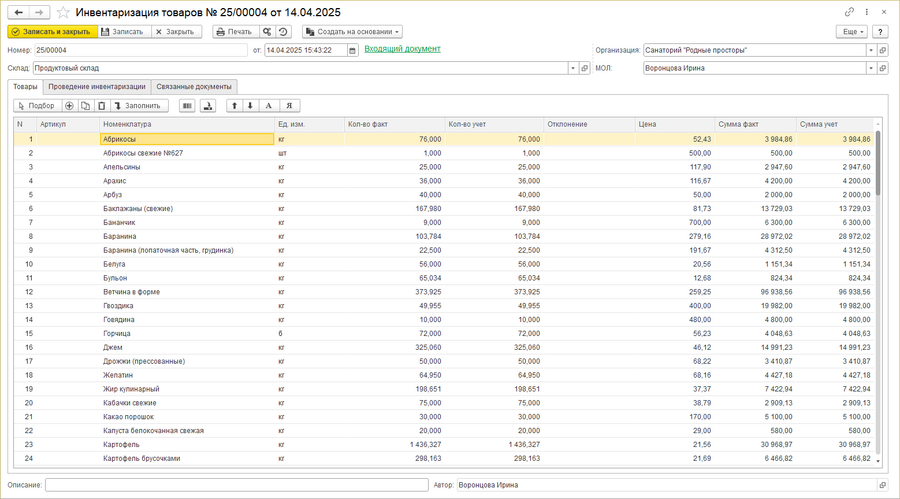The height and width of the screenshot is (499, 900).
Task: Add a new row with plus icon
Action: point(69,105)
